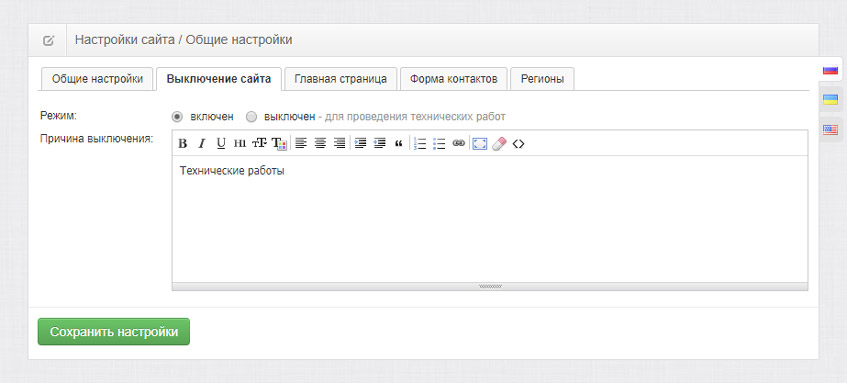
Task: Open the 'Форма контактов' tab
Action: (x=453, y=79)
